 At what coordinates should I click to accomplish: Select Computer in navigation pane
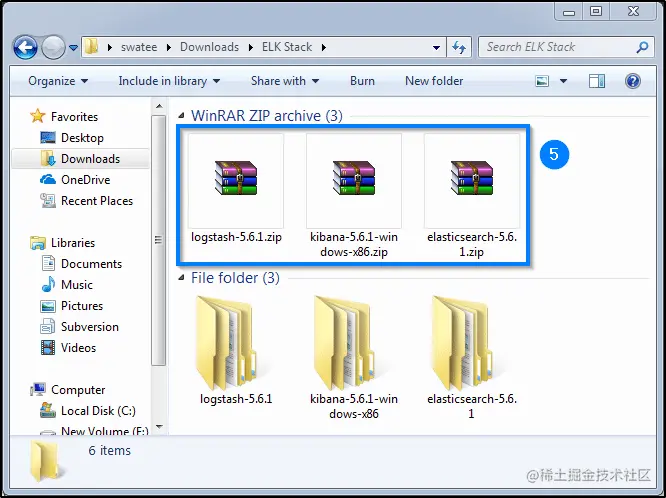click(x=78, y=390)
